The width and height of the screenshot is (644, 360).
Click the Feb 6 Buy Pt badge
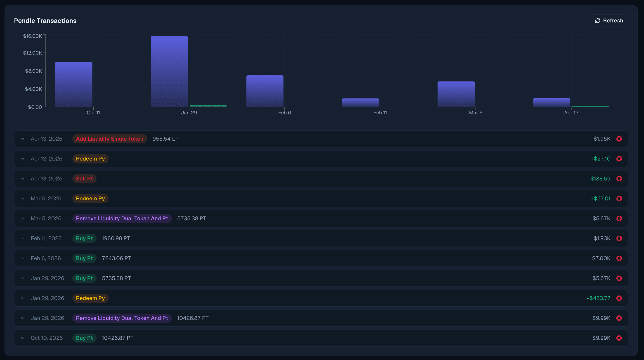point(84,258)
